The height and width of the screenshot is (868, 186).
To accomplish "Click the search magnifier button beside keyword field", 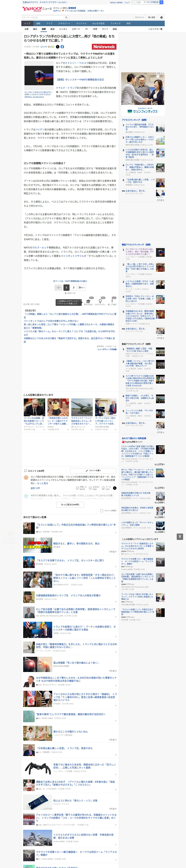I will coord(66,17).
